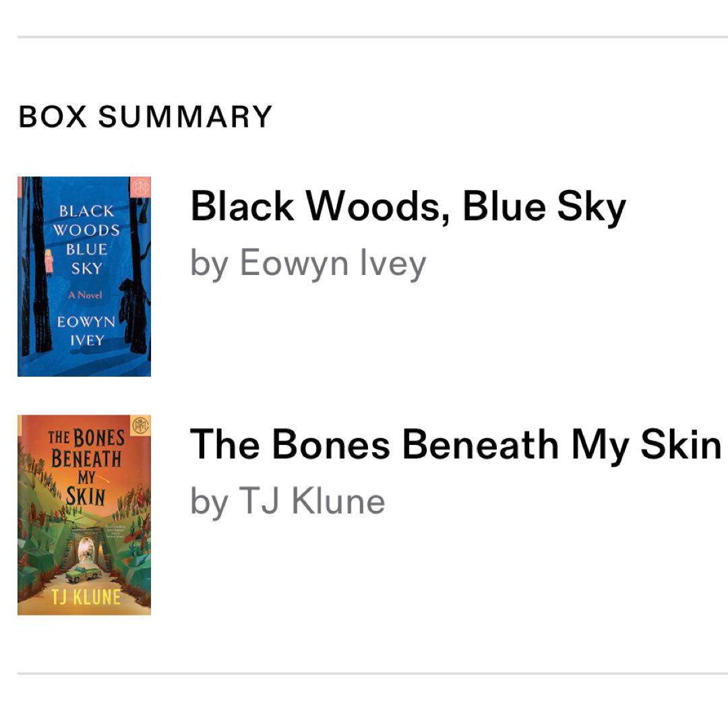728x728 pixels.
Task: Select the Black Woods, Blue Sky title
Action: [408, 206]
